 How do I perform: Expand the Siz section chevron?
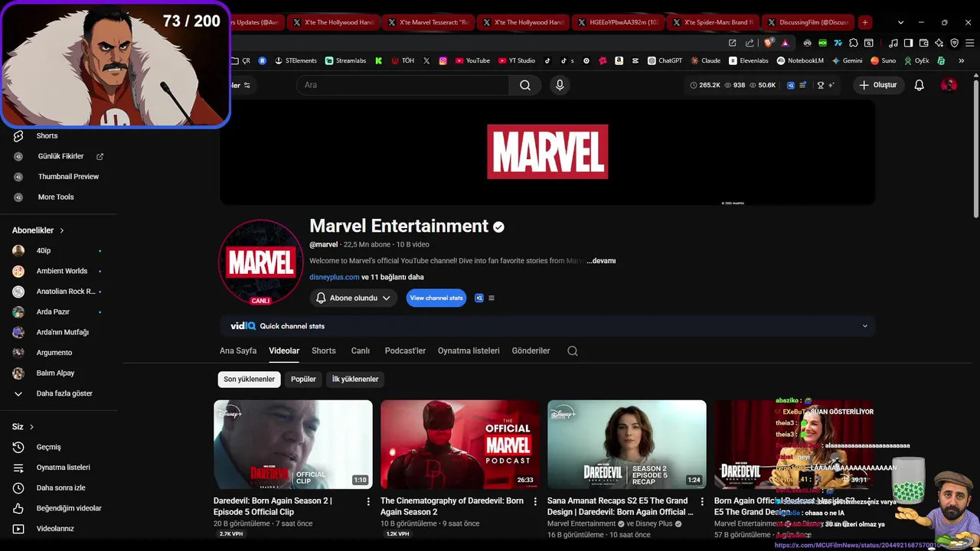click(x=31, y=427)
